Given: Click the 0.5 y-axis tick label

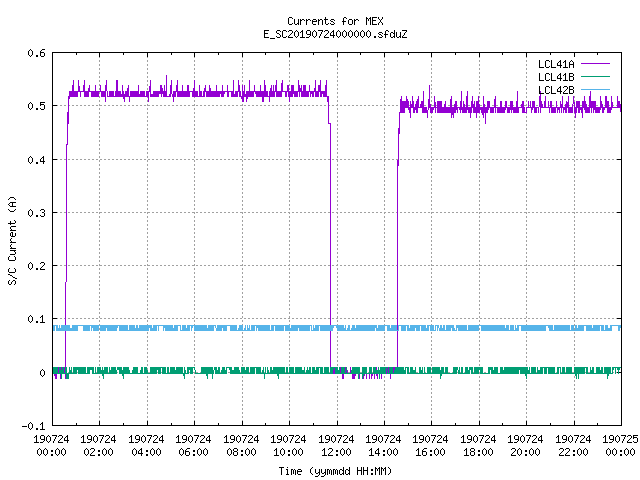Looking at the screenshot, I should tap(36, 106).
